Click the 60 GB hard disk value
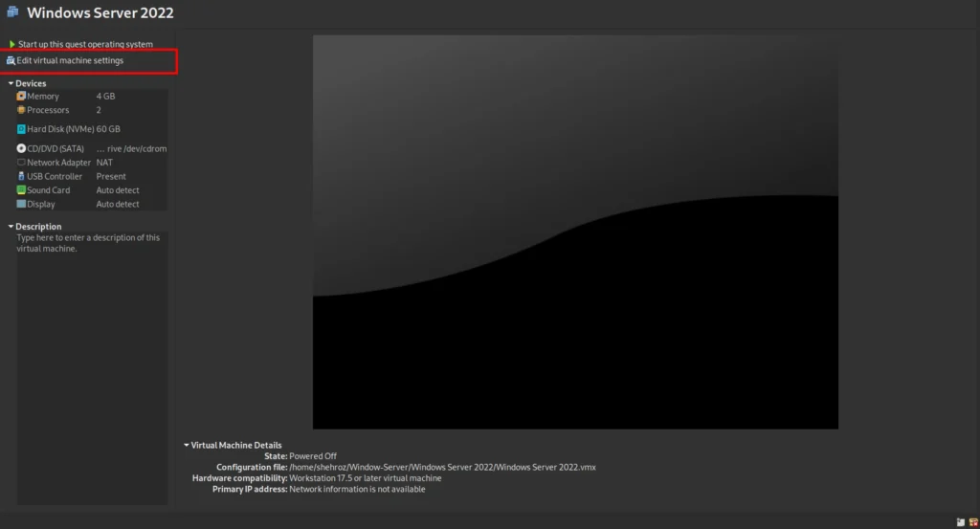This screenshot has width=980, height=529. click(x=108, y=129)
